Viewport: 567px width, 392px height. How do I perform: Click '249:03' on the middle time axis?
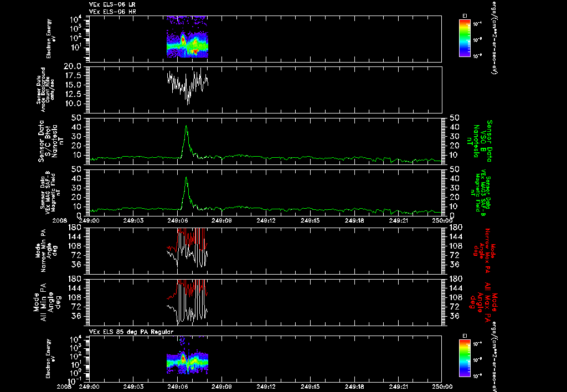(133, 220)
